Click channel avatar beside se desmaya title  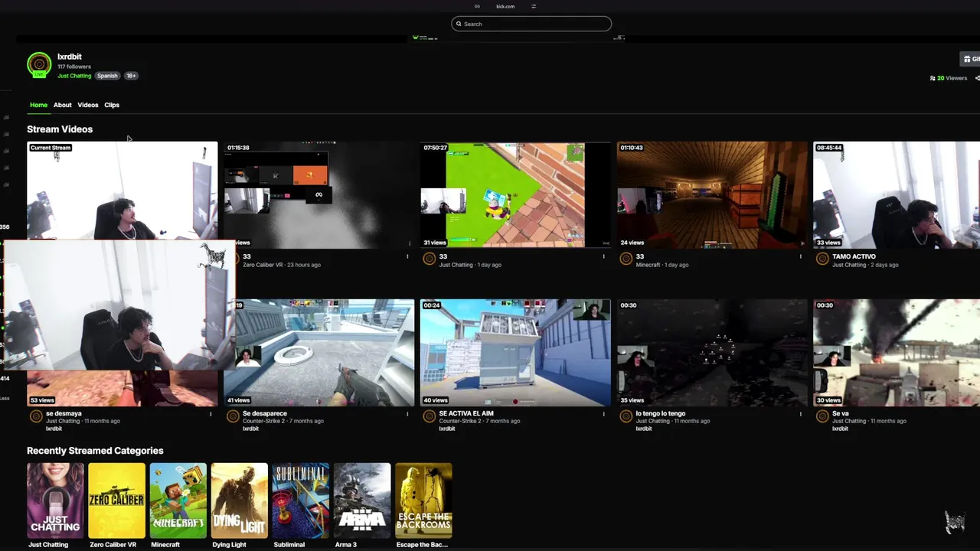(36, 416)
